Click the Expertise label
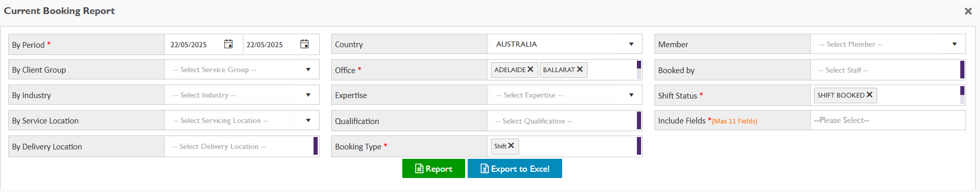Viewport: 980px width, 192px height. pyautogui.click(x=351, y=95)
